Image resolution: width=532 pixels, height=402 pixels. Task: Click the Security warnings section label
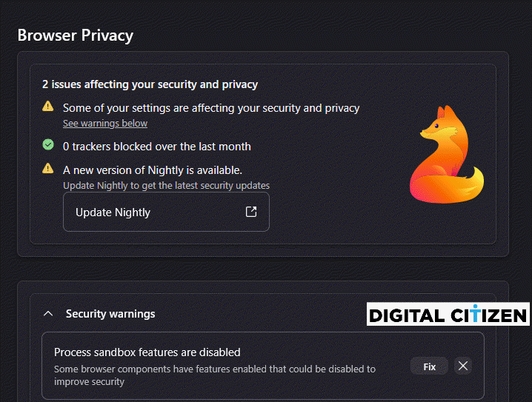110,314
